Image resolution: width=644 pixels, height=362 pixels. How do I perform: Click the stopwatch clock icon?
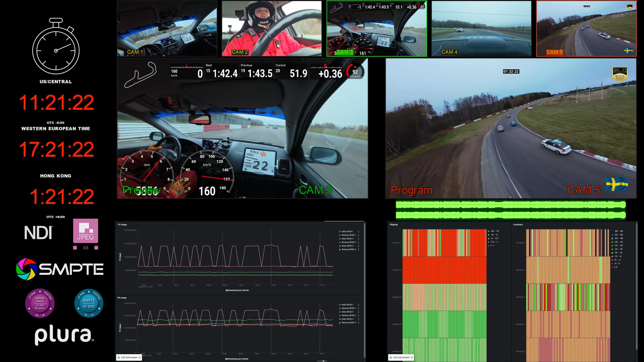(x=56, y=46)
